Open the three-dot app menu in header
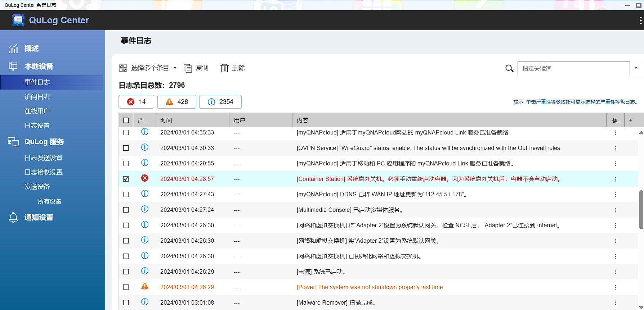Image resolution: width=644 pixels, height=310 pixels. click(x=640, y=20)
